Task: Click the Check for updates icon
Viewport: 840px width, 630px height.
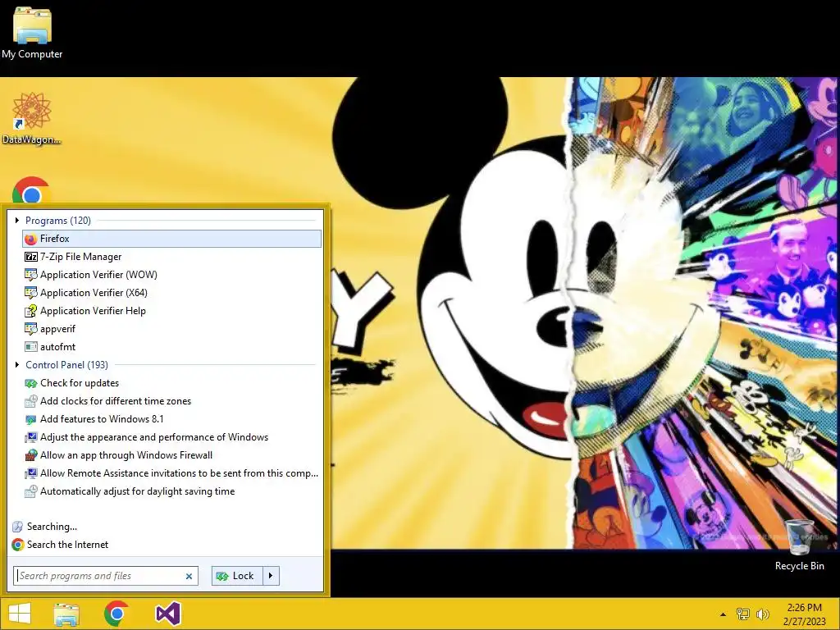Action: point(30,383)
